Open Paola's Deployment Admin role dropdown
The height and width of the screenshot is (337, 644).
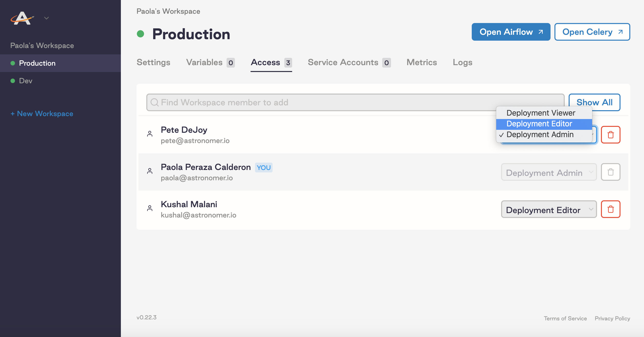(549, 172)
